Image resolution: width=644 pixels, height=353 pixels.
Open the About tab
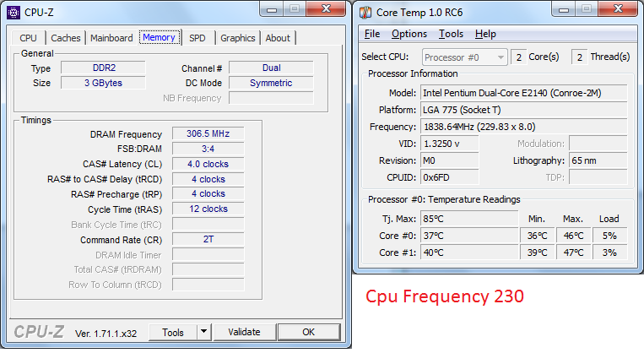pyautogui.click(x=278, y=38)
